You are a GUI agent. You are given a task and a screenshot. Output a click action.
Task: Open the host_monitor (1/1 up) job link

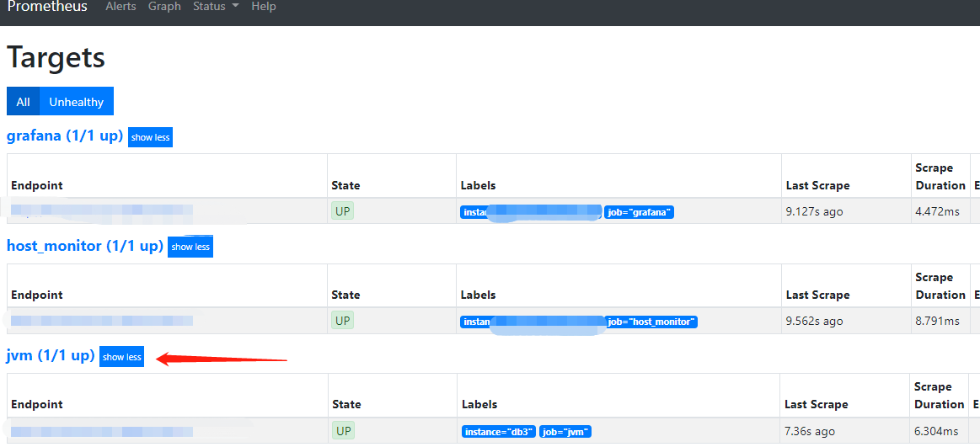[x=85, y=246]
